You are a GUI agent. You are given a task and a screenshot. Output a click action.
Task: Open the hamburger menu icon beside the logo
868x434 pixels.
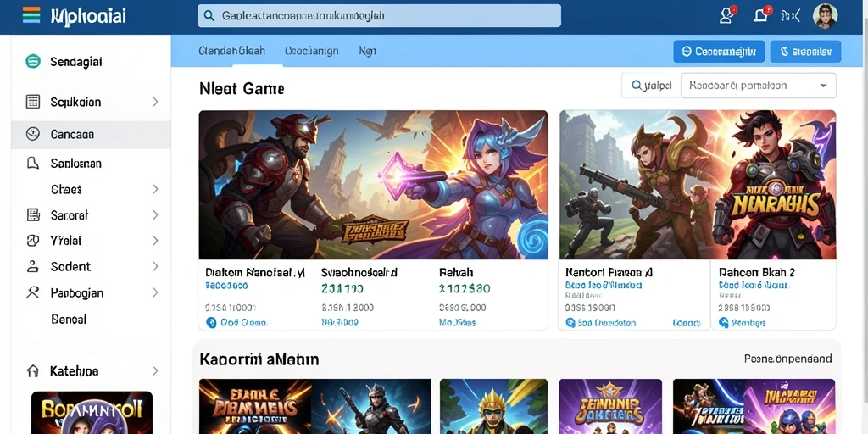(31, 15)
